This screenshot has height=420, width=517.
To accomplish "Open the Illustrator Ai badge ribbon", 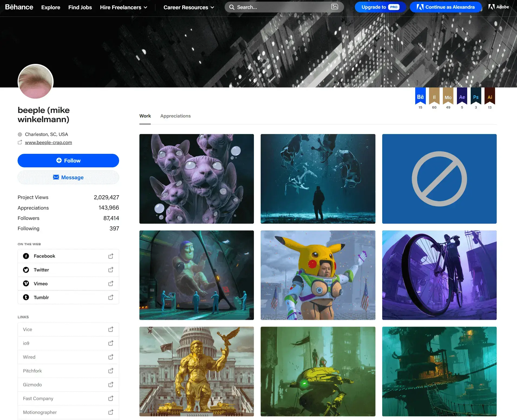I will pyautogui.click(x=490, y=96).
